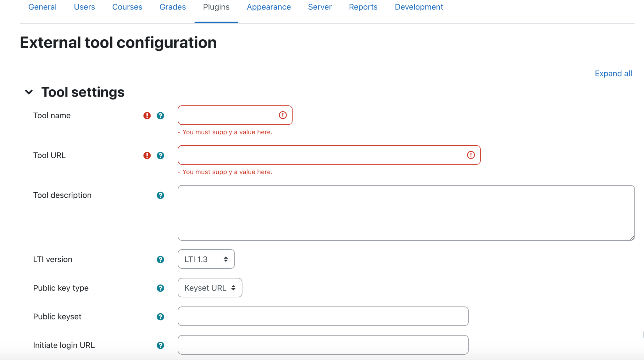Focus the Tool description text area

[406, 213]
